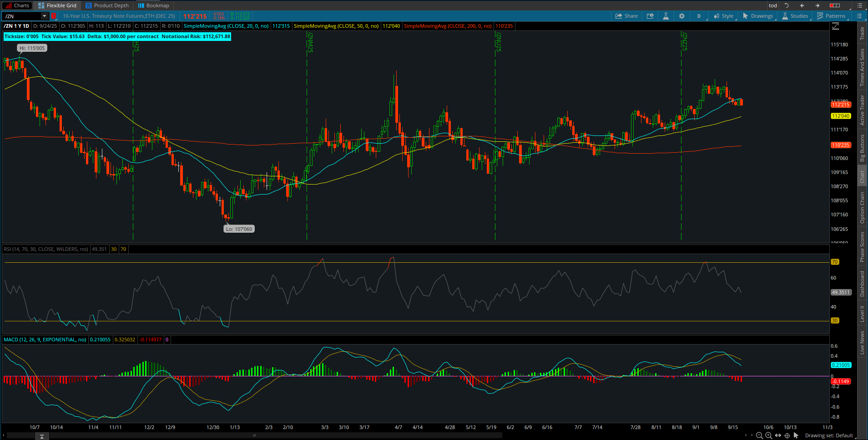Click the MACD study label
868x440 pixels.
tap(45, 340)
